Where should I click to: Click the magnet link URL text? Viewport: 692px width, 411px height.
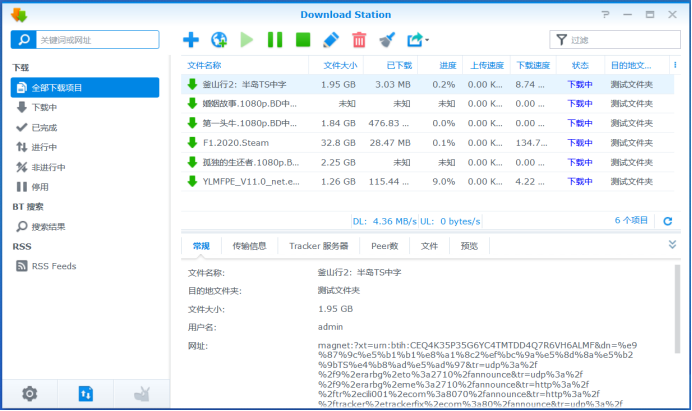[x=477, y=374]
